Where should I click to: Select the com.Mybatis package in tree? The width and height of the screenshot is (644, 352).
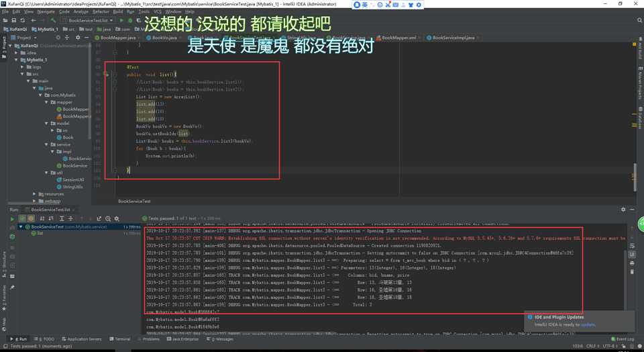[60, 95]
